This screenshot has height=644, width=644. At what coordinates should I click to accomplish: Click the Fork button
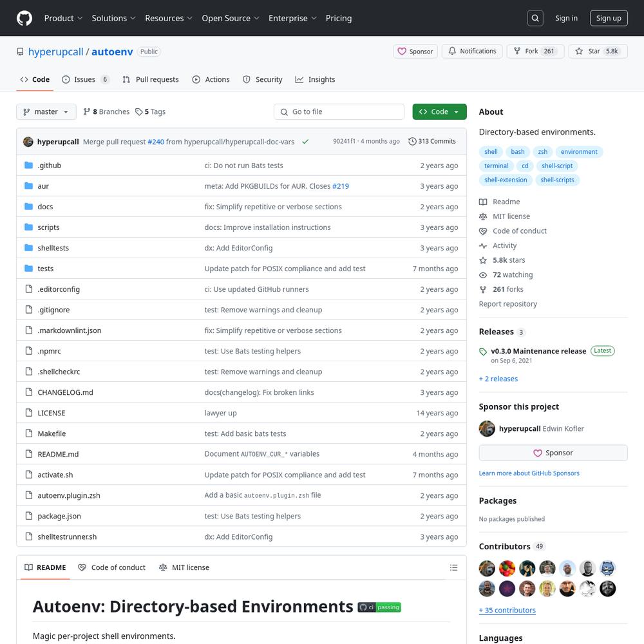(535, 52)
